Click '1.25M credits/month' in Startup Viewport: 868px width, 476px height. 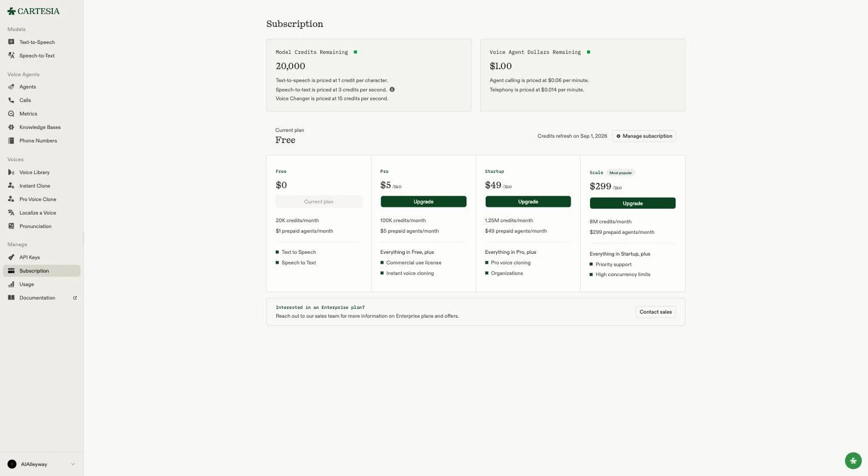[x=509, y=220]
